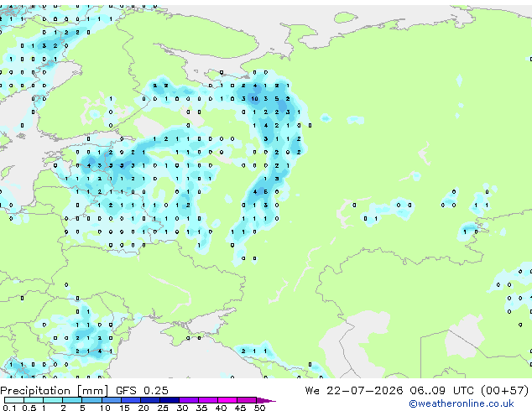
Task: Select the magenta swatch between 40 and 45
Action: click(x=227, y=400)
